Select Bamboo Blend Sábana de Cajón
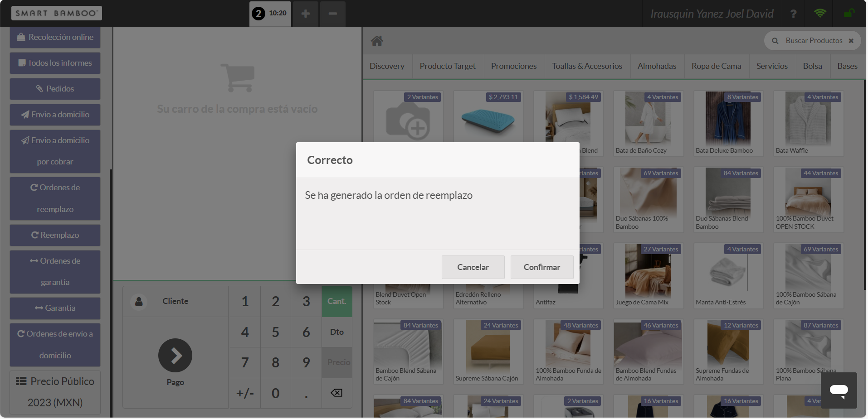868x419 pixels. 408,352
